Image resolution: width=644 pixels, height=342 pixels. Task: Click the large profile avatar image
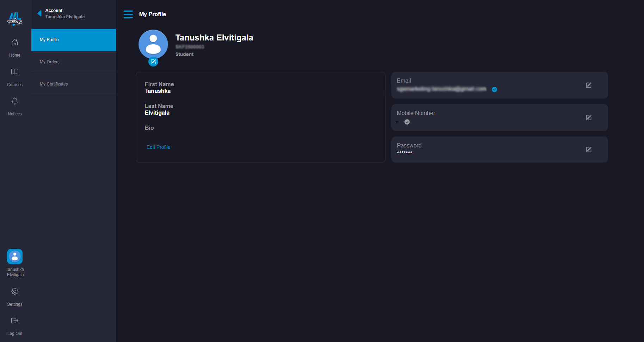(153, 44)
